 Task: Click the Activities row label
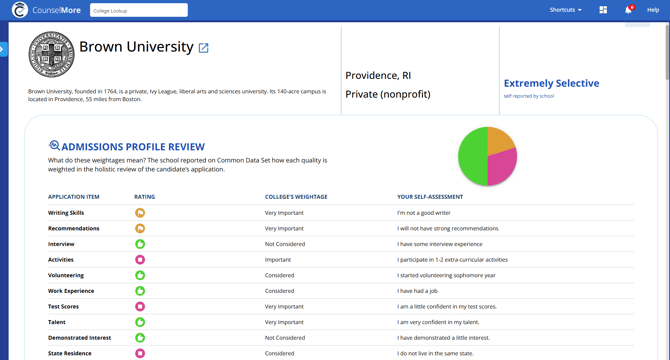(x=61, y=260)
